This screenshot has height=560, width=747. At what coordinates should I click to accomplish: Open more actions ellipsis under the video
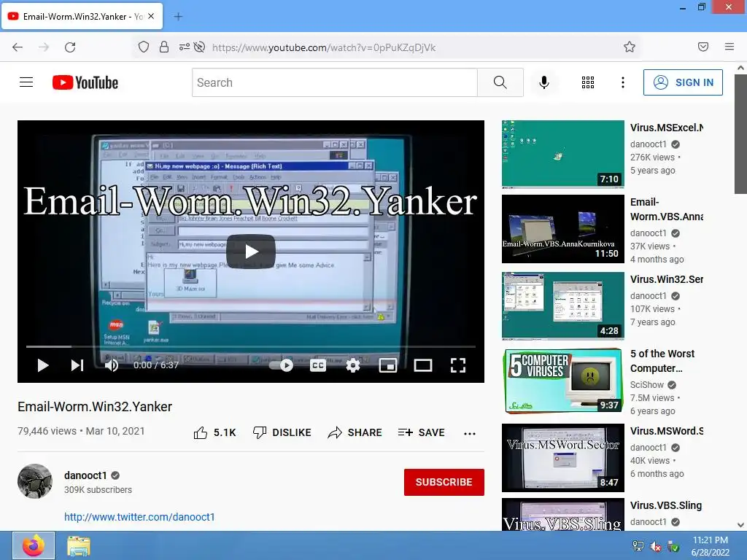[470, 433]
